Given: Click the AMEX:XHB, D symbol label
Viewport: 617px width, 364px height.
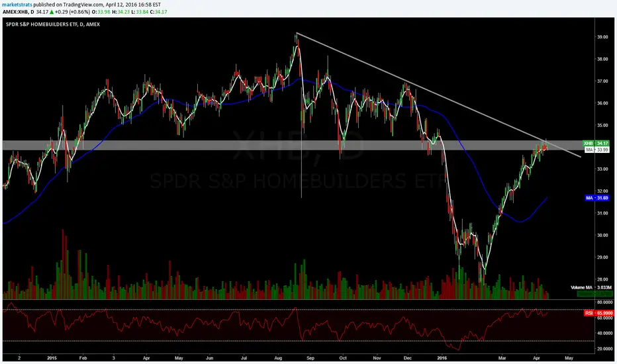Looking at the screenshot, I should click(x=18, y=12).
